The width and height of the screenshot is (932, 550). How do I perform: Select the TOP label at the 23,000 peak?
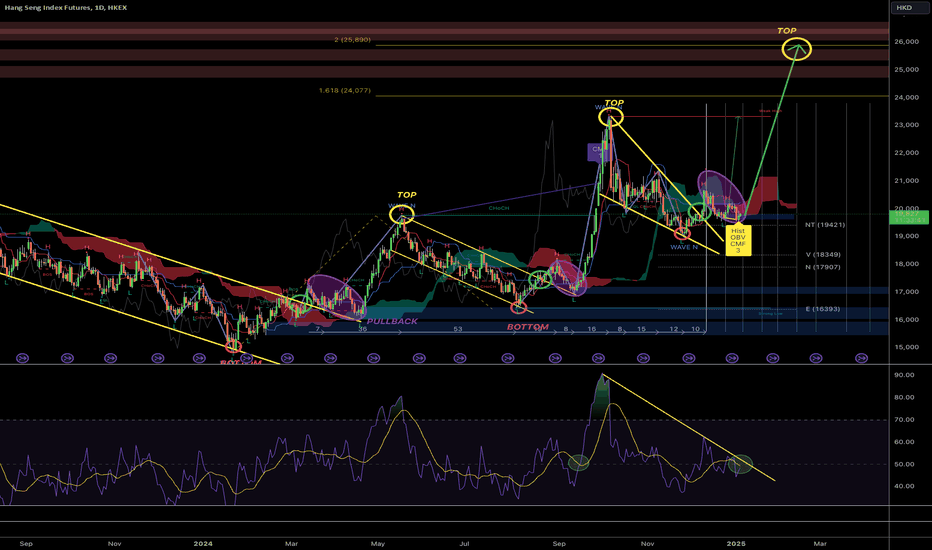tap(614, 103)
